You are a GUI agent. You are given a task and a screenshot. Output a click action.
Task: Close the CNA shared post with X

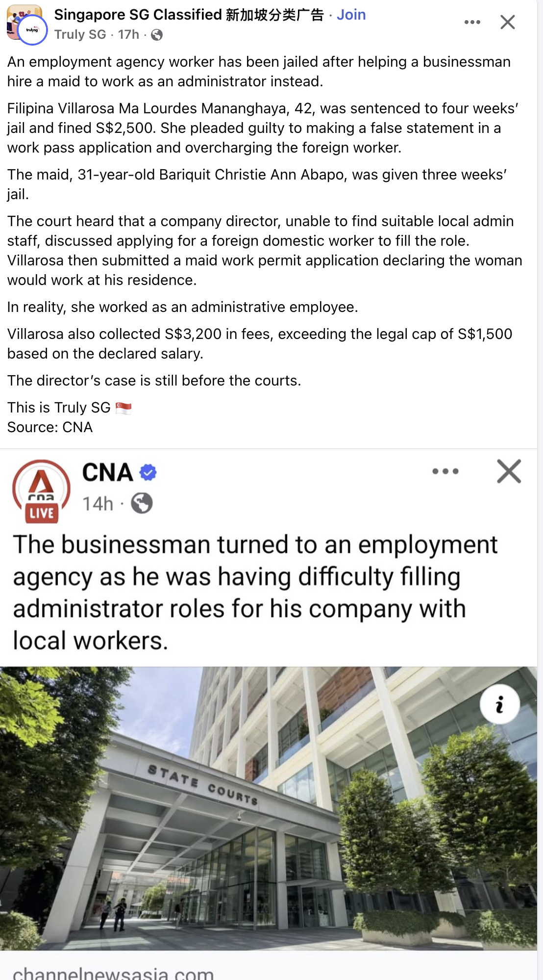point(509,471)
